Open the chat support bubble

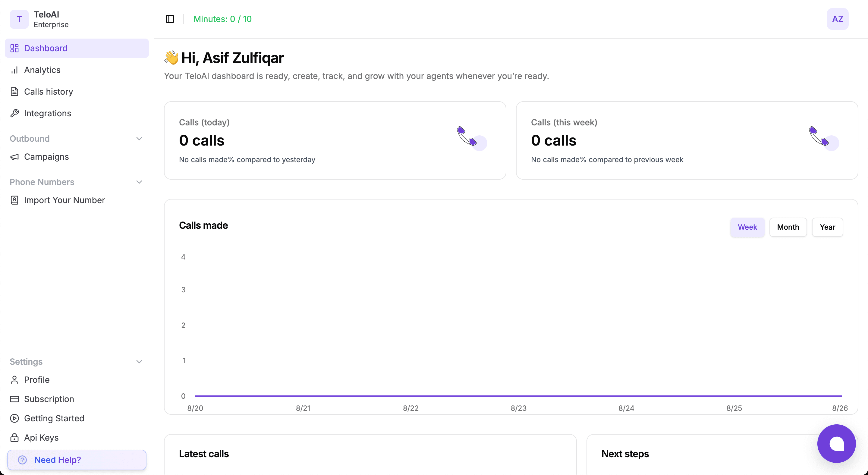click(x=836, y=444)
